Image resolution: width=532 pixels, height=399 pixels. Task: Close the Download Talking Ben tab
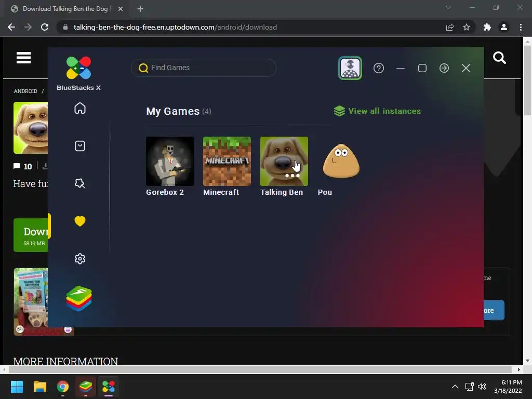(x=121, y=9)
